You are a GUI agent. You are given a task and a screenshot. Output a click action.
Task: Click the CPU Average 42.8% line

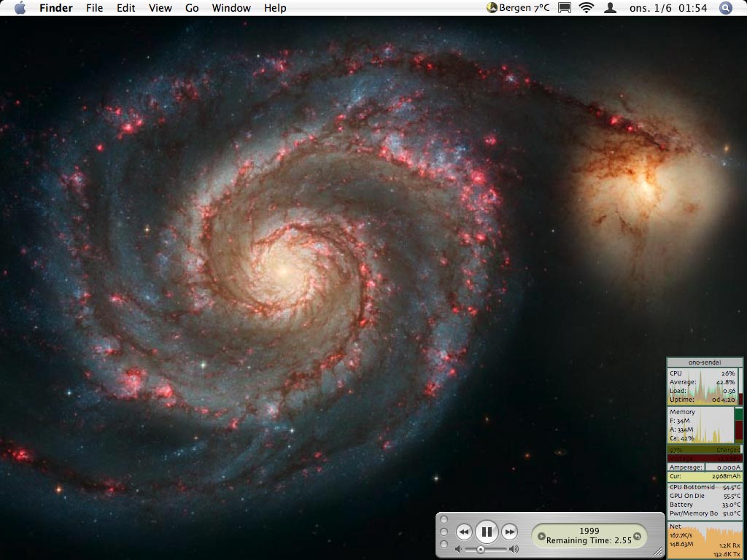[x=703, y=382]
